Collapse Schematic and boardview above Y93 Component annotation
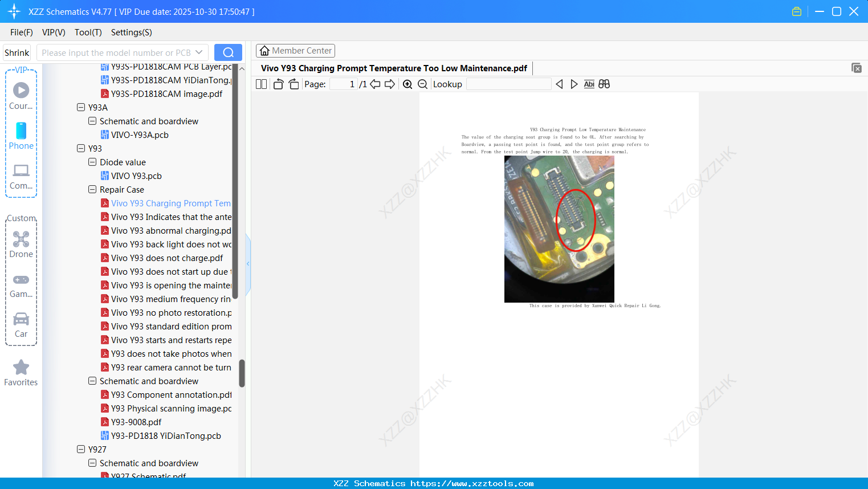Viewport: 868px width, 489px height. tap(92, 381)
